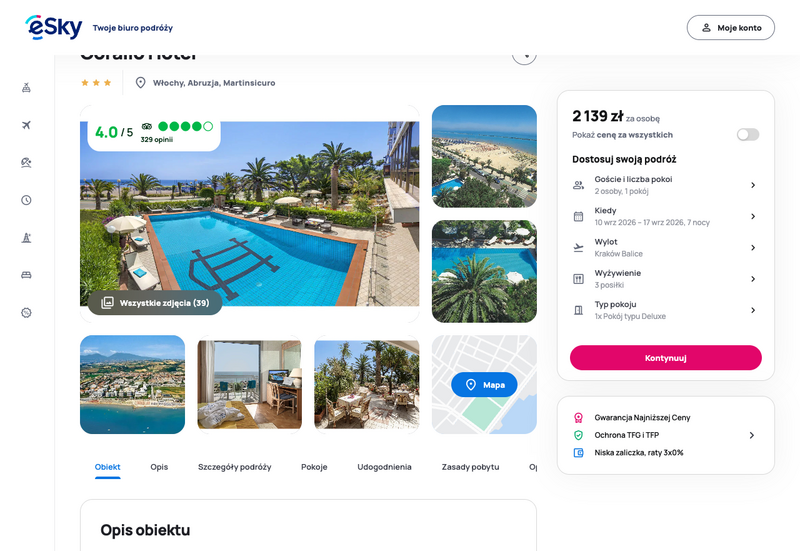Click the door icon beside Typ pokoju
Screen dimensions: 800x551
tap(578, 310)
